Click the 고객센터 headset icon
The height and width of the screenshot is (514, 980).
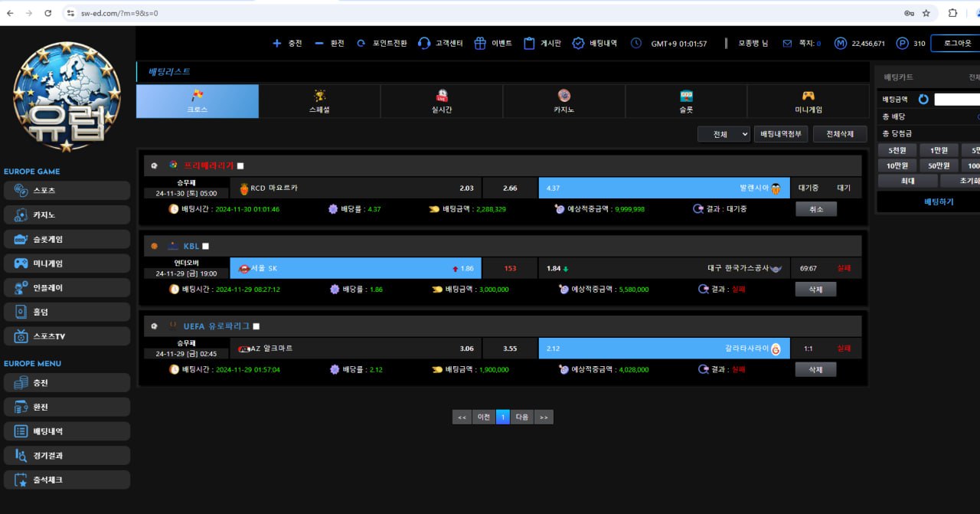[424, 44]
